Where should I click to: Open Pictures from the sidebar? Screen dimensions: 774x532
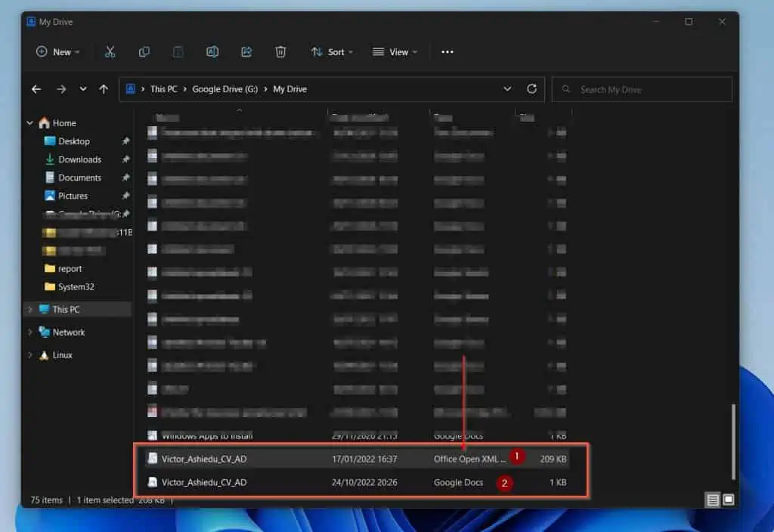click(73, 196)
